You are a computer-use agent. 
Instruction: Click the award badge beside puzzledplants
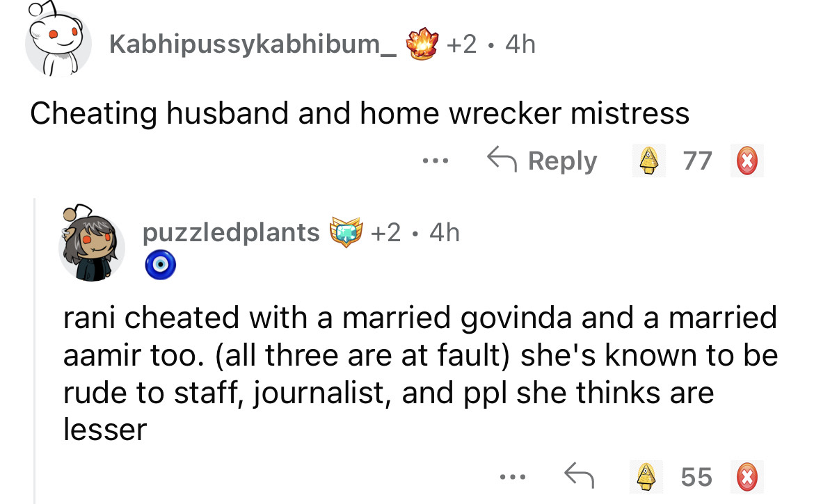tap(347, 231)
